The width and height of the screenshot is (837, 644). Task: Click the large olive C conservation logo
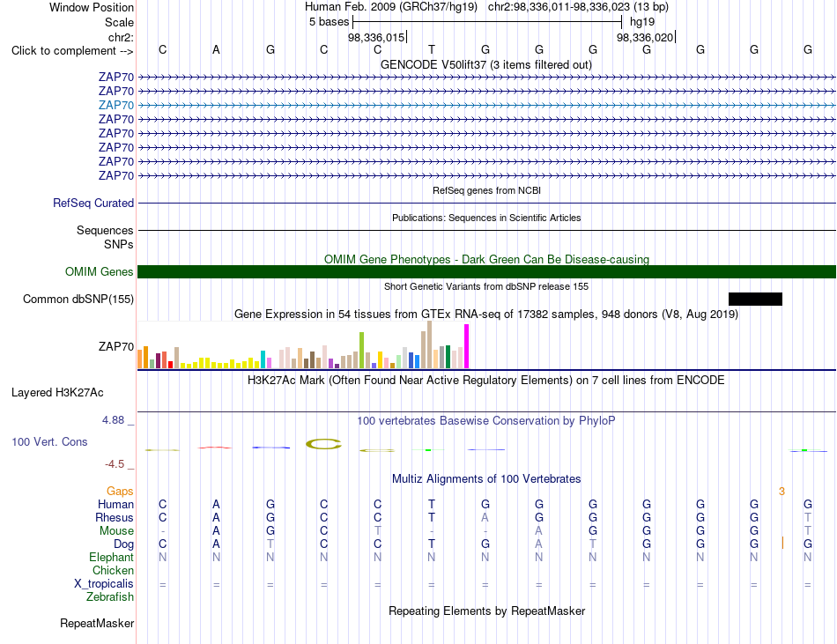click(x=323, y=443)
